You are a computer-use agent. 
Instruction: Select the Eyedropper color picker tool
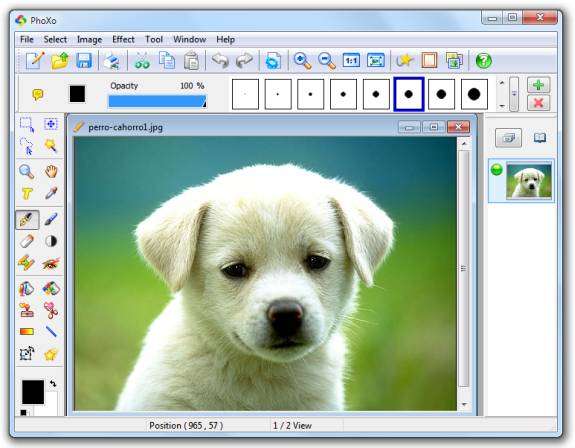point(51,193)
